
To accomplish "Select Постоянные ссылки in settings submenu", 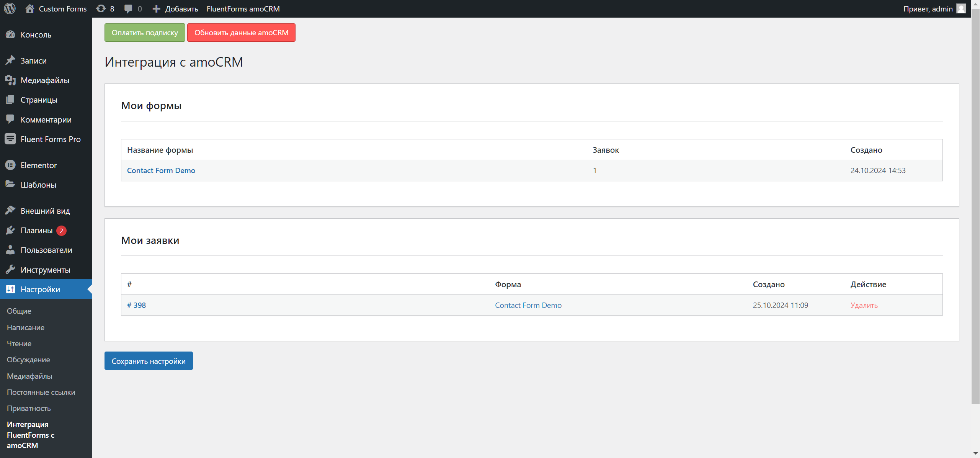I will [x=41, y=392].
